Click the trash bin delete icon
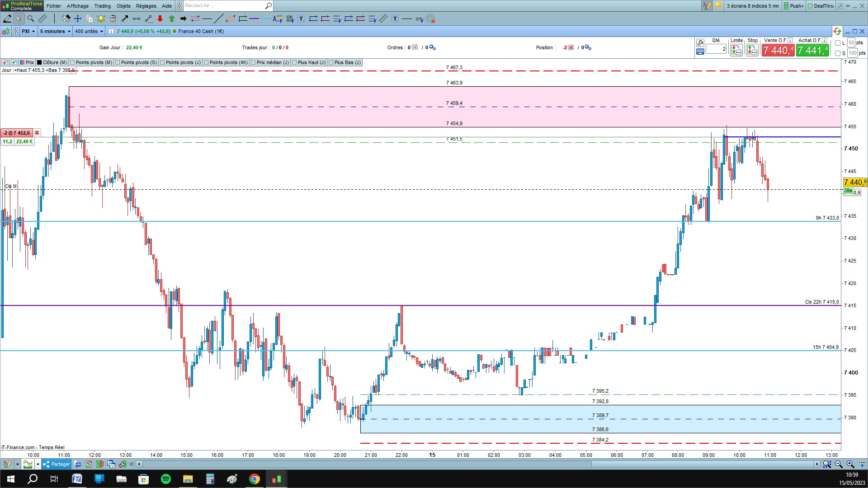 [x=113, y=19]
